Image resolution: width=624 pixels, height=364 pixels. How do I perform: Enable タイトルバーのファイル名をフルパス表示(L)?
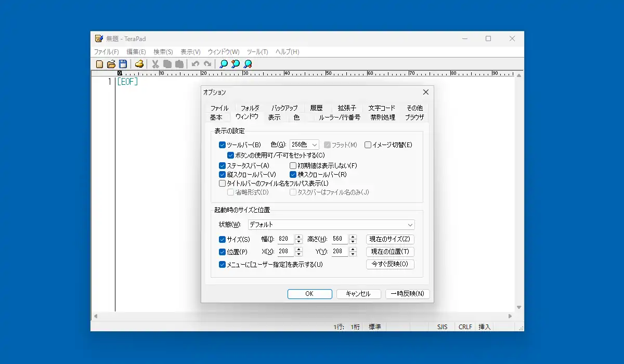pos(223,184)
